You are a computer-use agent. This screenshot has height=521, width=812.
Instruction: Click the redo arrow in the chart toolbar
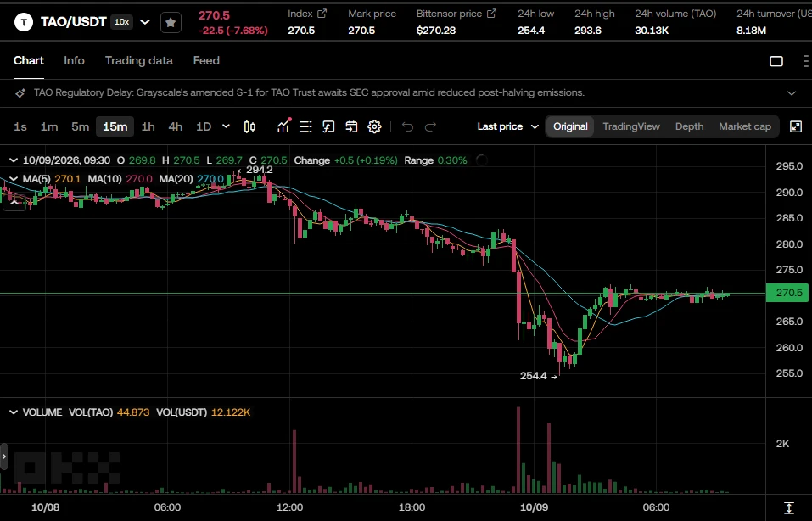(x=430, y=127)
